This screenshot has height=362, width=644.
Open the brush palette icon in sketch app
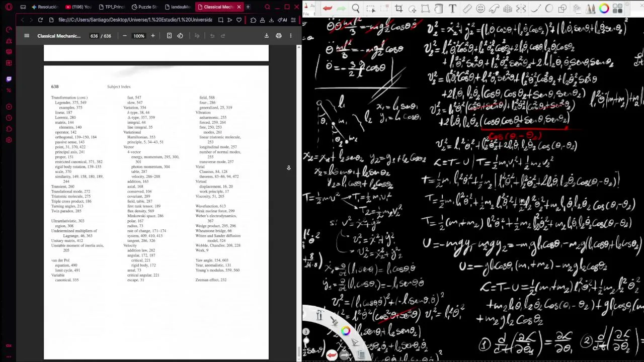coord(591,9)
